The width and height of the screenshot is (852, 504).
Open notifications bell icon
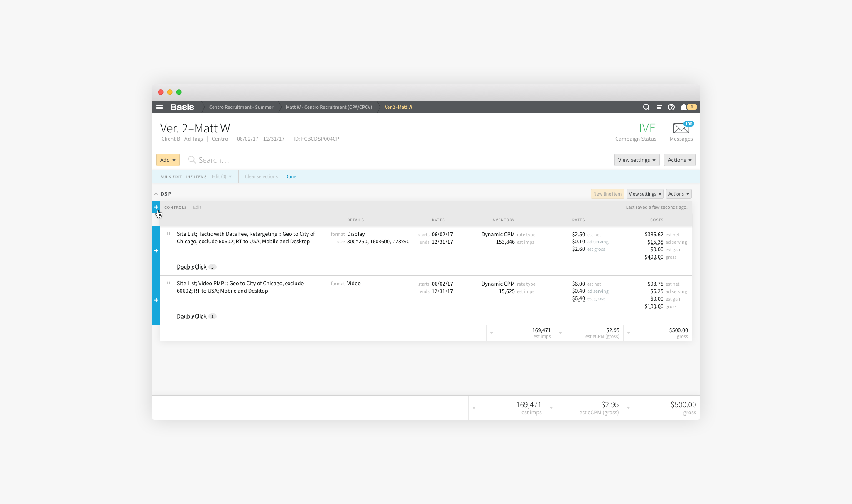tap(683, 107)
